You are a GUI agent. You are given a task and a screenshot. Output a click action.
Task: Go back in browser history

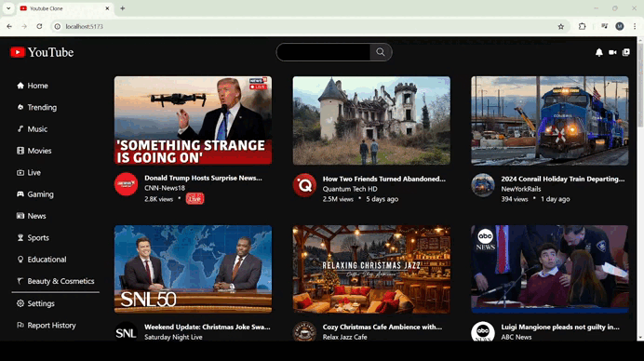(9, 26)
